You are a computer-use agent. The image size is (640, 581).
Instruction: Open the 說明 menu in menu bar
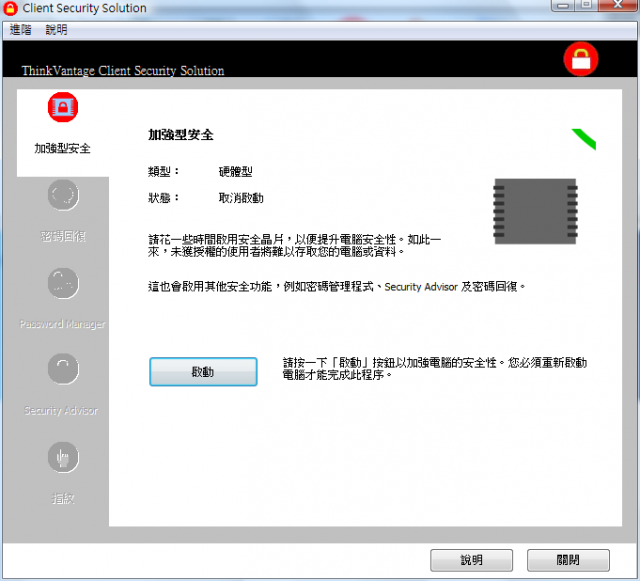coord(56,30)
